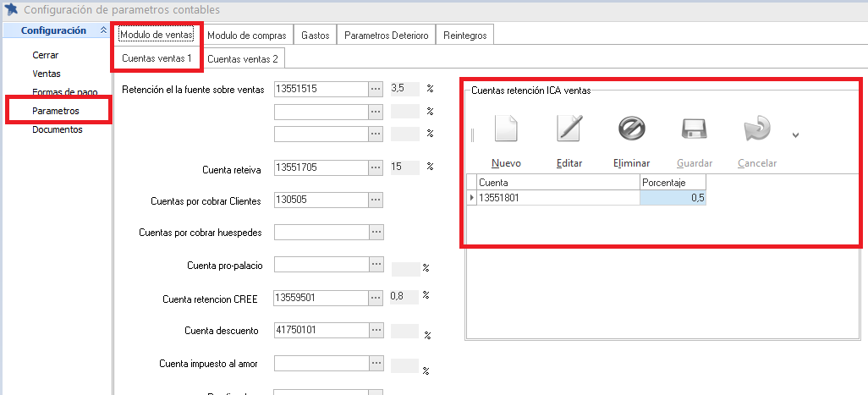Image resolution: width=868 pixels, height=395 pixels.
Task: Browse accounts for Cuentas por cobrar Clientes
Action: point(376,200)
